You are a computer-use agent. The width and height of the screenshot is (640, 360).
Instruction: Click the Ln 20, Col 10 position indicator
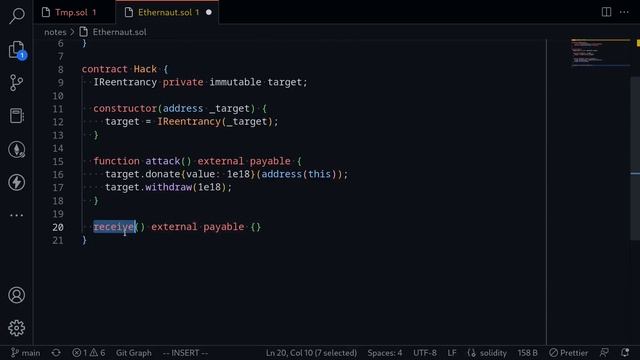tap(311, 353)
